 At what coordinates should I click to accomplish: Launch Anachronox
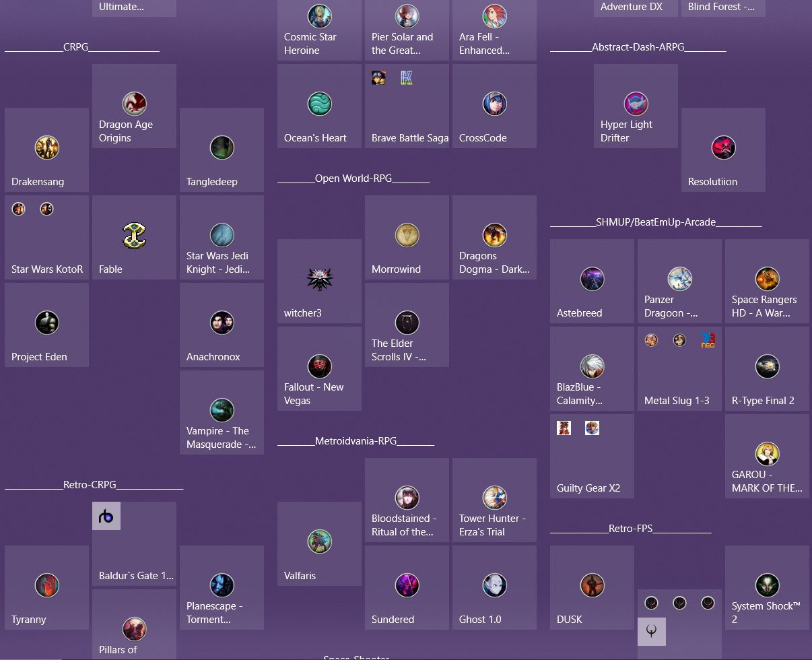pyautogui.click(x=222, y=325)
